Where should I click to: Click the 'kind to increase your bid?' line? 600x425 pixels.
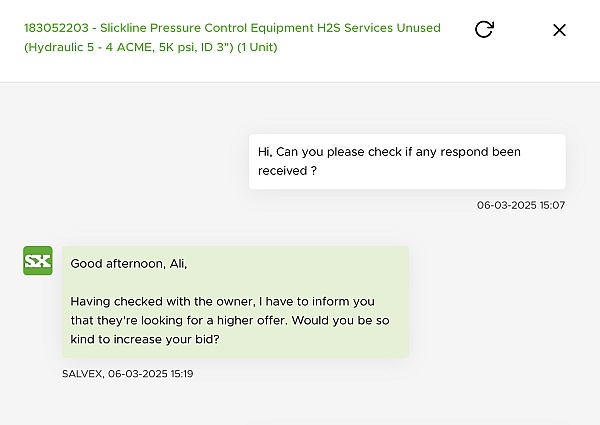point(145,339)
